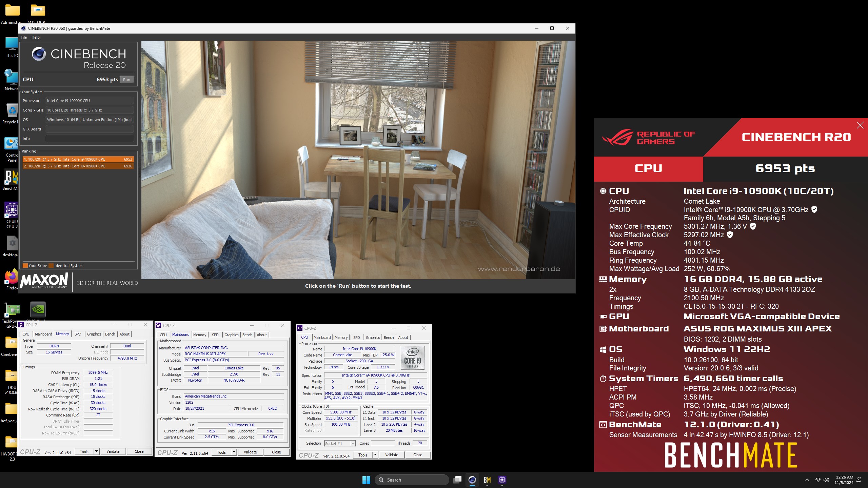Open Tools dropdown arrow in CPU-Z Mainboard window
868x488 pixels.
point(234,452)
